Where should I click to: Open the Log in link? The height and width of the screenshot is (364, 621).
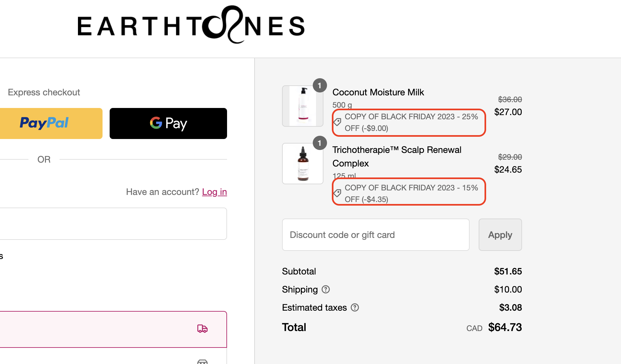[x=214, y=192]
